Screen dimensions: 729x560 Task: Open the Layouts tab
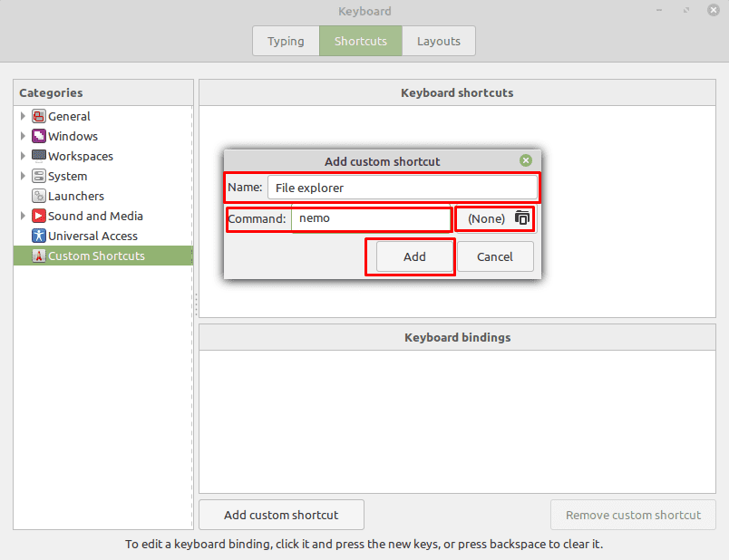439,41
